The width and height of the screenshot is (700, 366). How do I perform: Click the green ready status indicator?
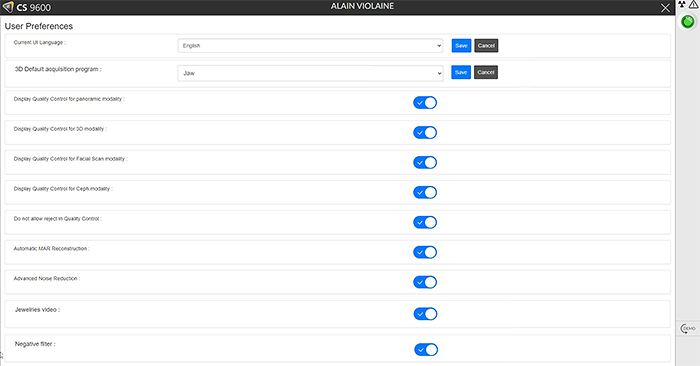pos(688,21)
